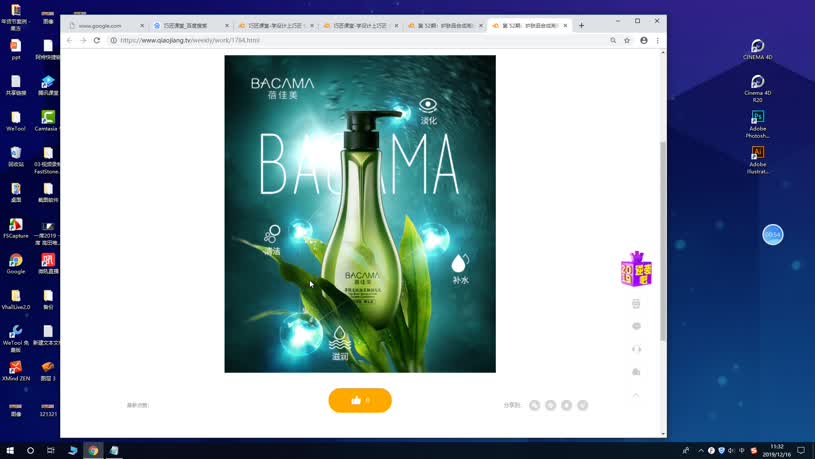Open the 321321 item on the desktop
The height and width of the screenshot is (459, 815).
(x=47, y=410)
